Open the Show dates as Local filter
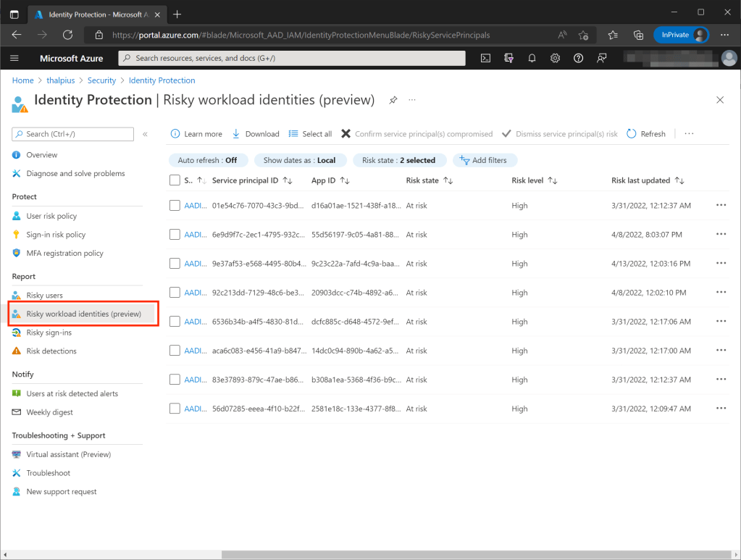This screenshot has width=741, height=560. (x=299, y=160)
